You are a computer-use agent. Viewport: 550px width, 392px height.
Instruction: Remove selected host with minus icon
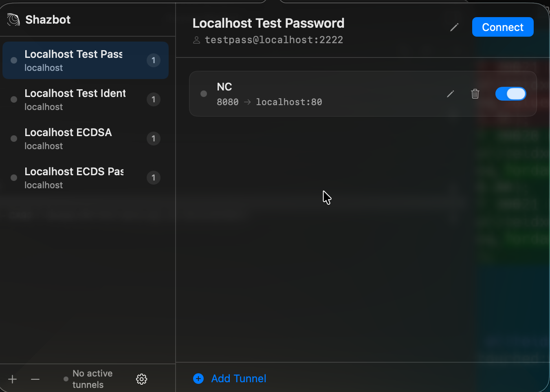[x=35, y=379]
